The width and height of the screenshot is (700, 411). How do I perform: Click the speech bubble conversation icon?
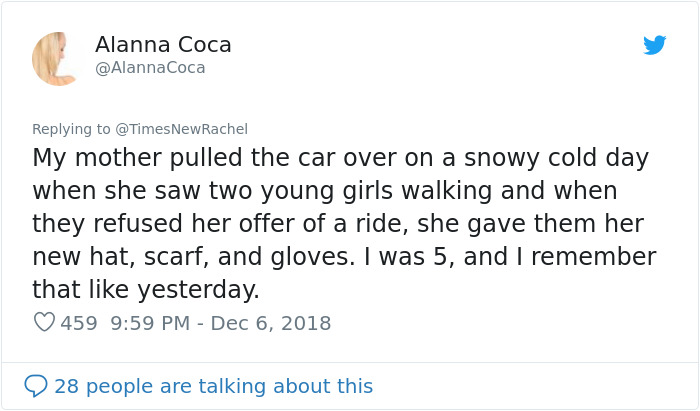click(36, 386)
